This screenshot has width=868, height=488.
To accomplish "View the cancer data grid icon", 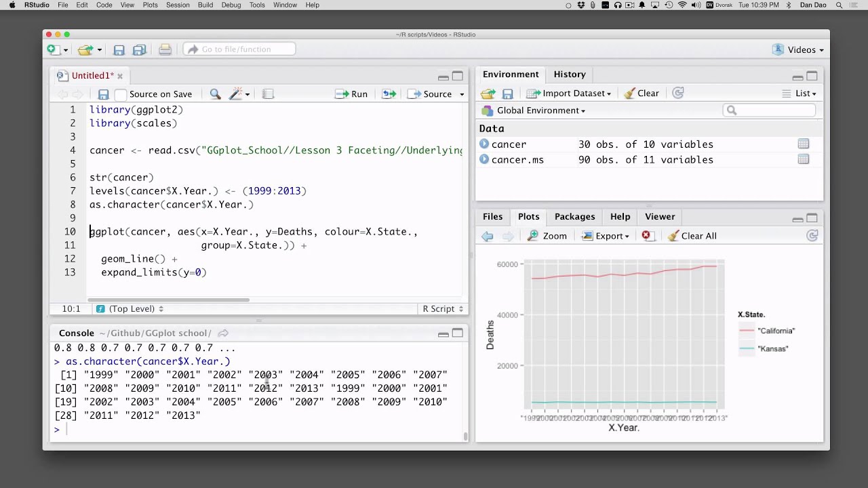I will pos(804,144).
